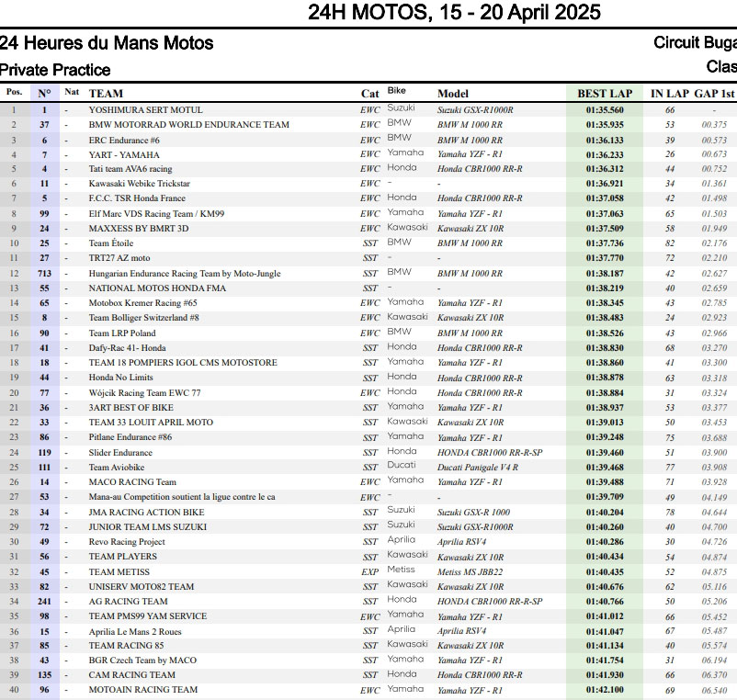Click 'MAXXESS BY BMRT 3D' team cell
This screenshot has width=737, height=700.
[x=139, y=229]
